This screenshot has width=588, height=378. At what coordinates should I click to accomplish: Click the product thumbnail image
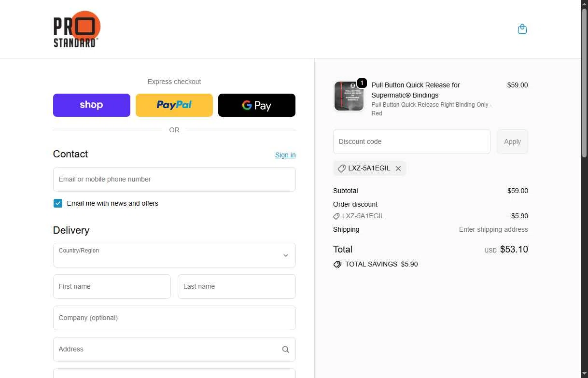click(x=349, y=96)
